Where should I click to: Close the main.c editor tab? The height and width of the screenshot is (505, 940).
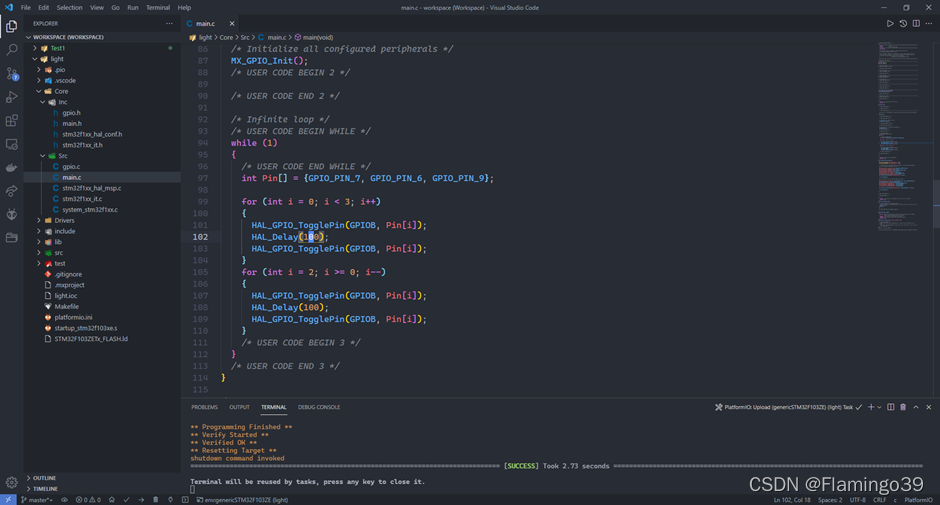click(x=232, y=23)
